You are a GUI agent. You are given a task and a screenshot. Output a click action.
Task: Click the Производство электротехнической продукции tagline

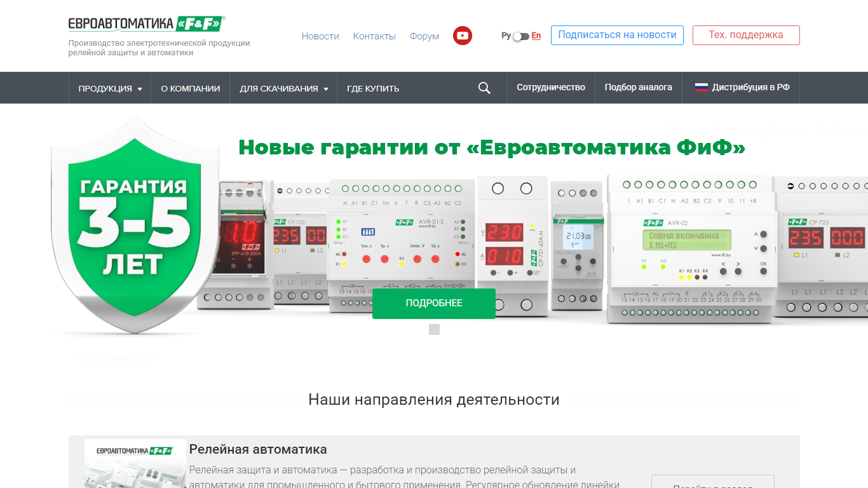(x=159, y=48)
